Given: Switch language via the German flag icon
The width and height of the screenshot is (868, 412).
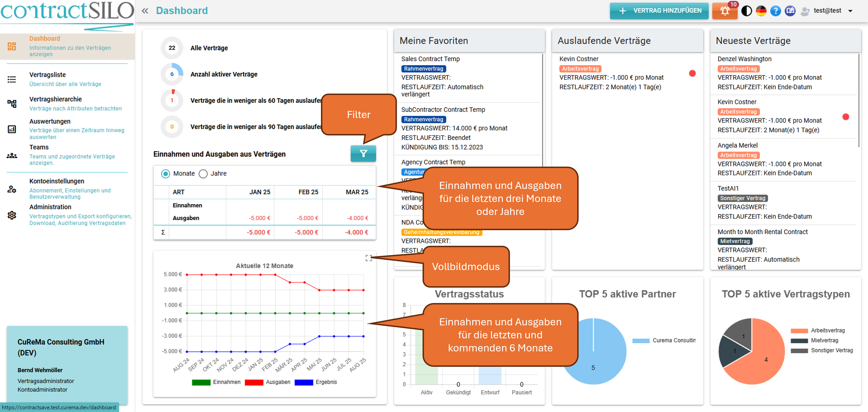Looking at the screenshot, I should coord(761,10).
